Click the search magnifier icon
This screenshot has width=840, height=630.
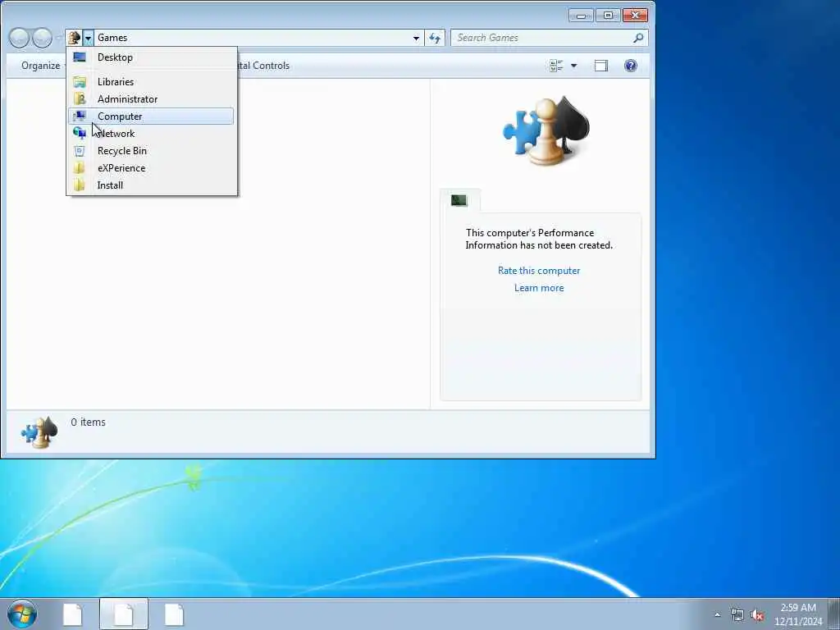[638, 38]
